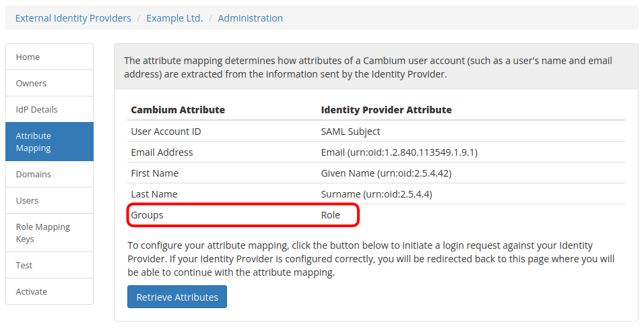Click the Identity Provider Attribute column header
Image resolution: width=644 pixels, height=327 pixels.
(386, 110)
